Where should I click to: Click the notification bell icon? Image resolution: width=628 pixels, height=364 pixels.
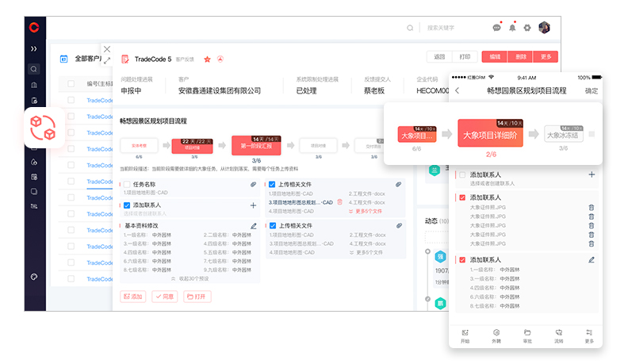tap(512, 28)
